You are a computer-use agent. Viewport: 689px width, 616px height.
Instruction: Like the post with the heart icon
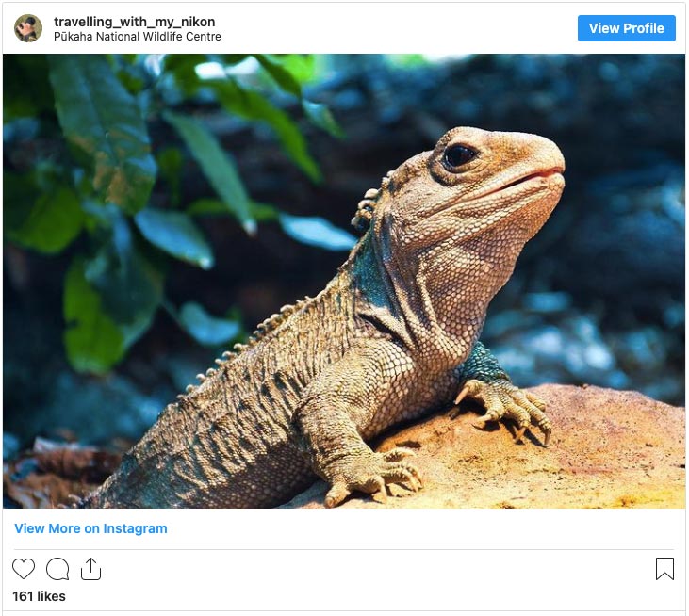(24, 569)
